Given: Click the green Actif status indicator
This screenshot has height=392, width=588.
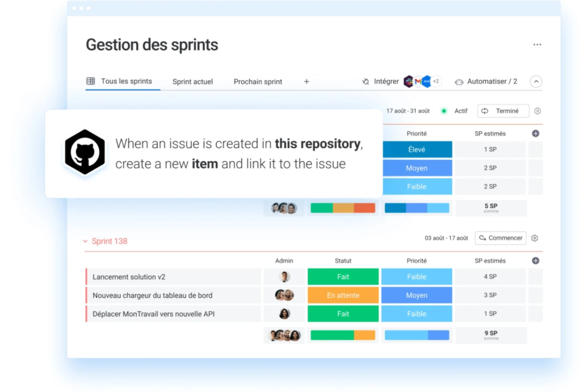Looking at the screenshot, I should pos(444,111).
